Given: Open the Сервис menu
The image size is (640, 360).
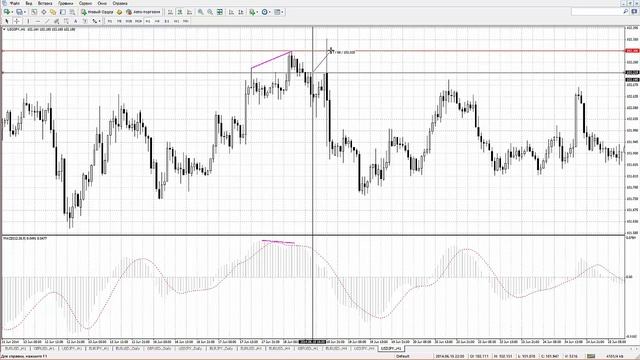Looking at the screenshot, I should (x=85, y=3).
